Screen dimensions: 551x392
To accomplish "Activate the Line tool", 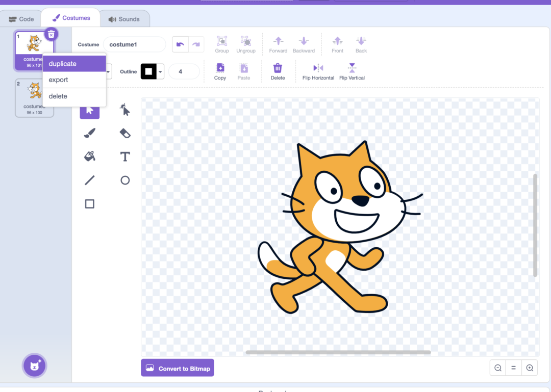I will click(89, 180).
